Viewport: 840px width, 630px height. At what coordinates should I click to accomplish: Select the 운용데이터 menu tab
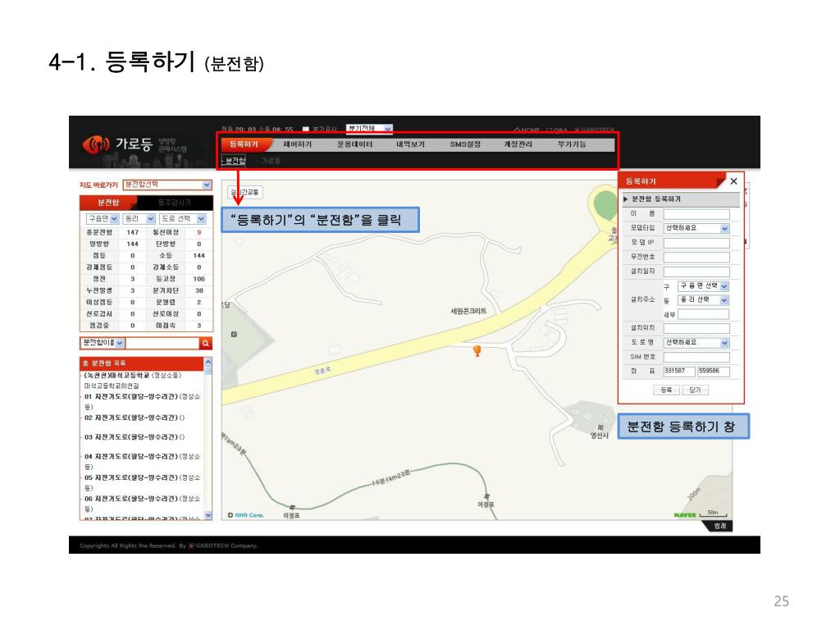coord(354,144)
